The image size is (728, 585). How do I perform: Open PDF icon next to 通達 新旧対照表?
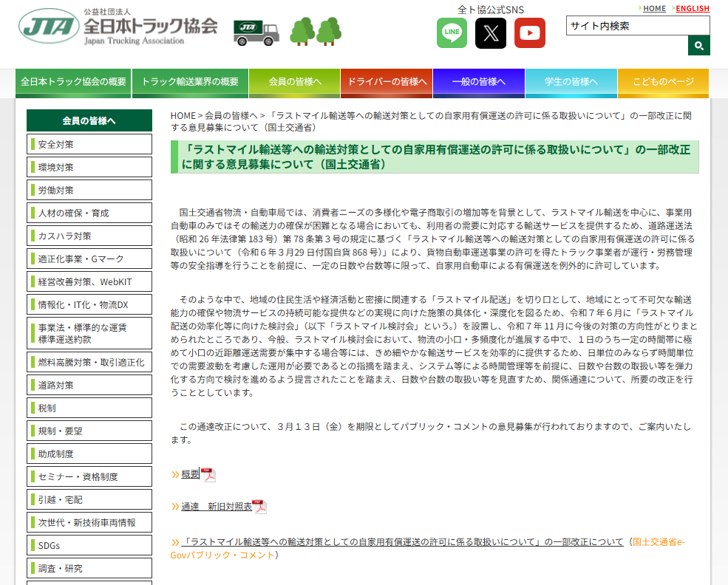point(259,507)
